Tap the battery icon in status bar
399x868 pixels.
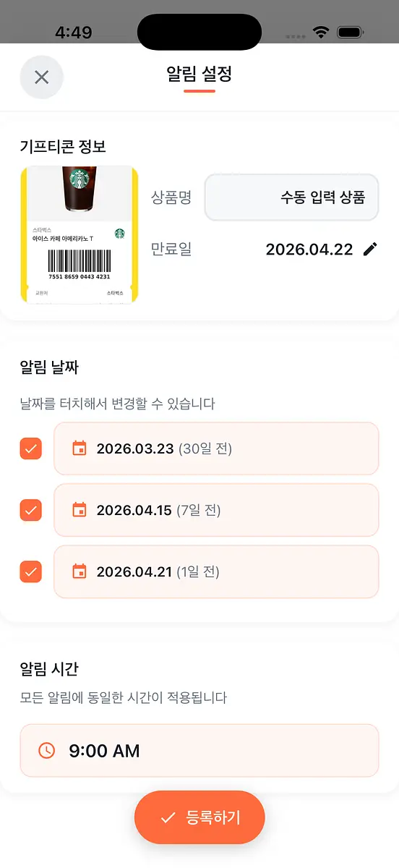(x=351, y=33)
